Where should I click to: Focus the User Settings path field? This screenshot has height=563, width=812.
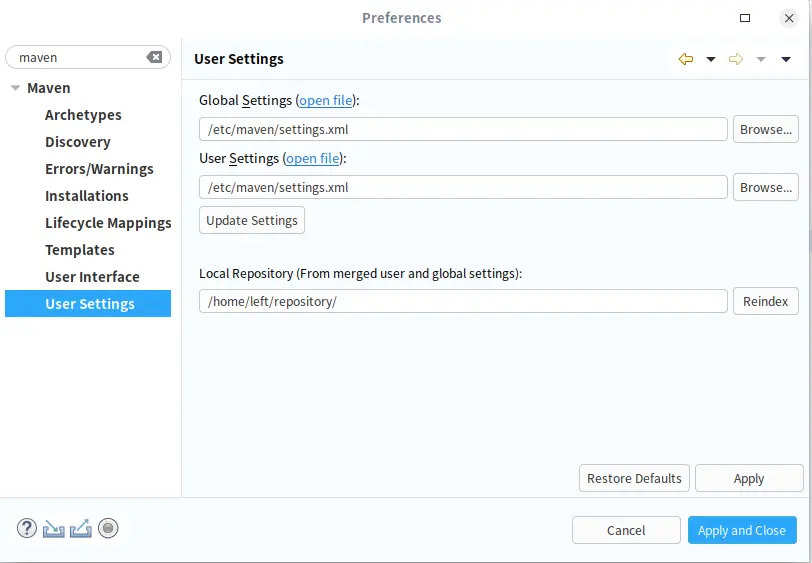click(463, 187)
